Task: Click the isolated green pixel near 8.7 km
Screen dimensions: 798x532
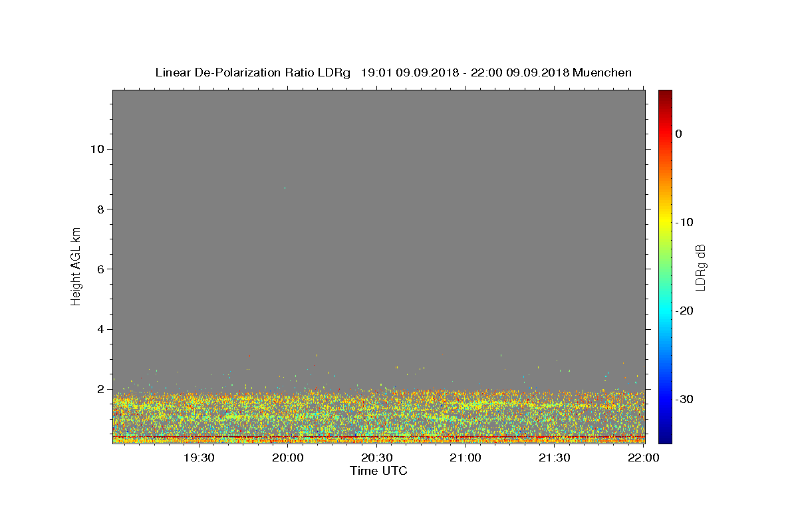Action: coord(285,188)
